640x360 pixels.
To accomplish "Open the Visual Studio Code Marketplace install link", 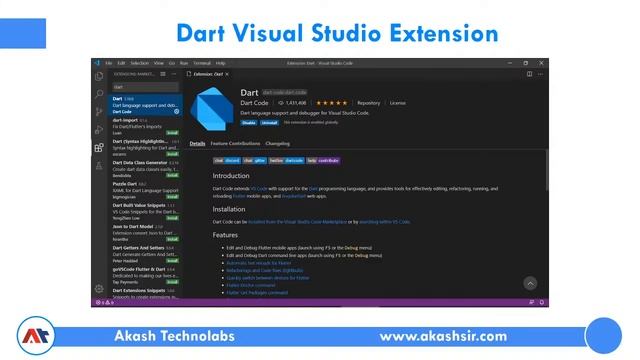I will [x=297, y=222].
